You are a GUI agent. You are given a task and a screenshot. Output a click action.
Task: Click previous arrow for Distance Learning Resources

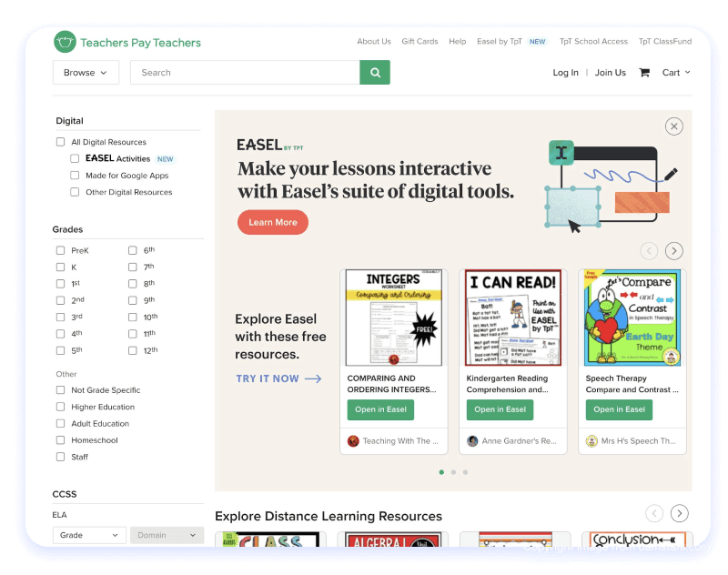(653, 513)
